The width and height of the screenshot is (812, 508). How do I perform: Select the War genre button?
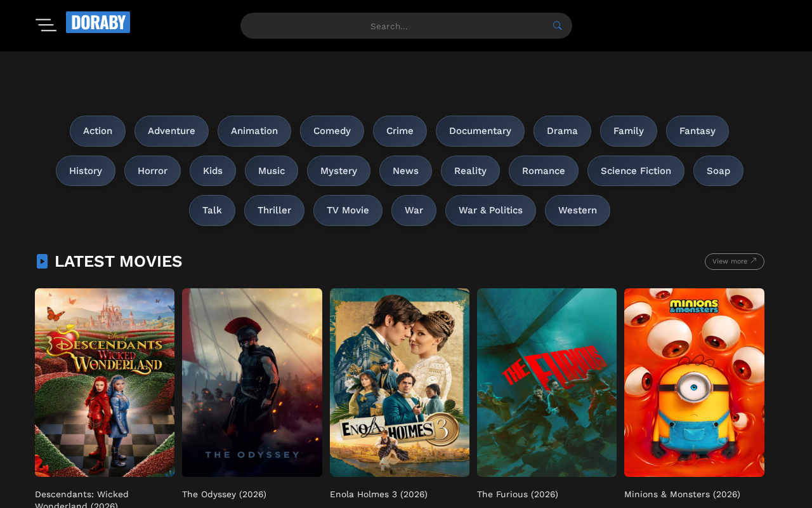414,210
